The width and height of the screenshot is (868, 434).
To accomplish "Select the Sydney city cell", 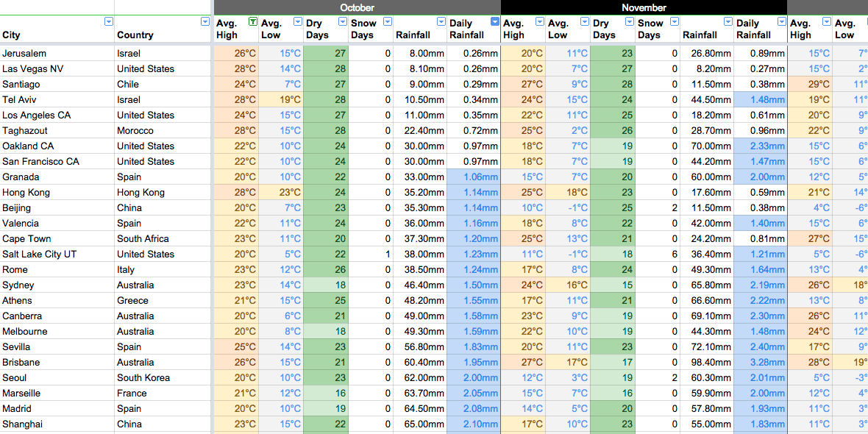I will 57,285.
